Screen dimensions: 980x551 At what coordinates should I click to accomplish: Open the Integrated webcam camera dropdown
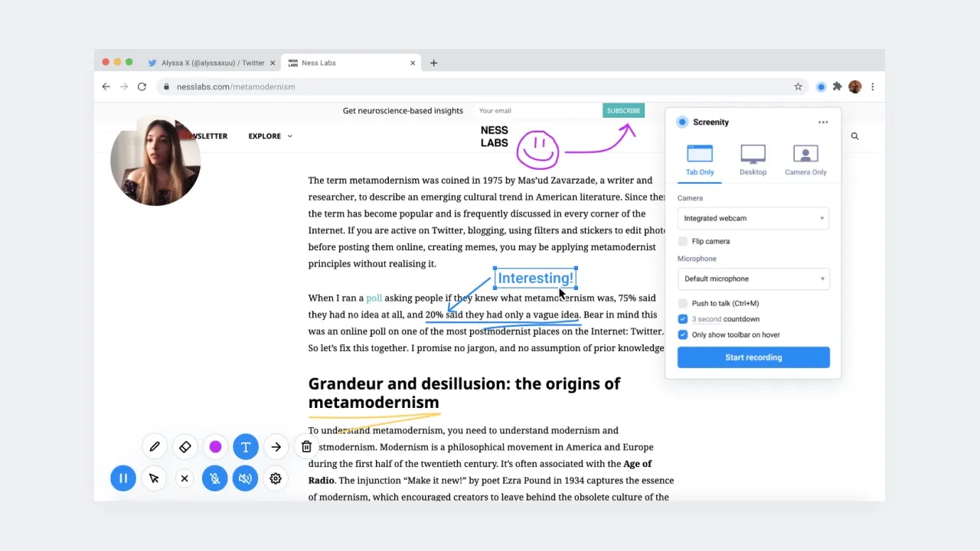click(x=753, y=218)
